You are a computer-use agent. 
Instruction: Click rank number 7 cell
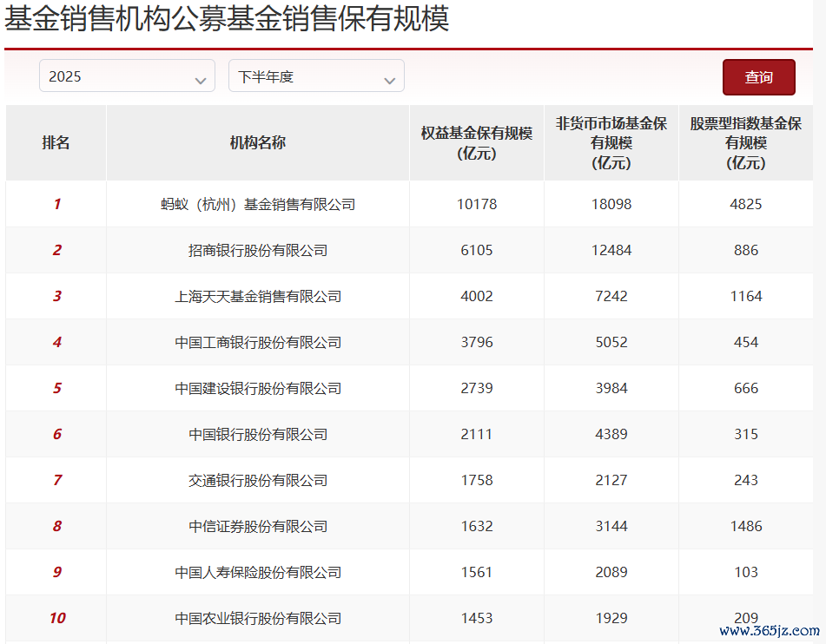coord(57,480)
